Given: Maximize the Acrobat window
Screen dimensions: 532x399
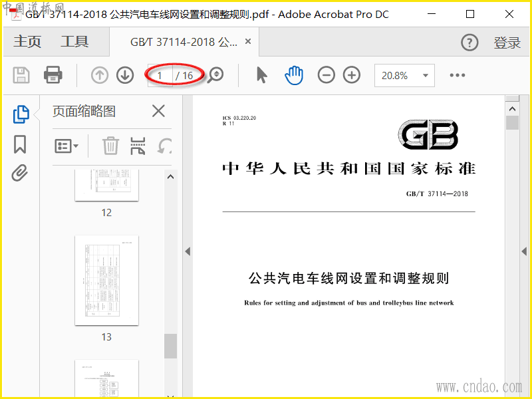Looking at the screenshot, I should [x=470, y=14].
